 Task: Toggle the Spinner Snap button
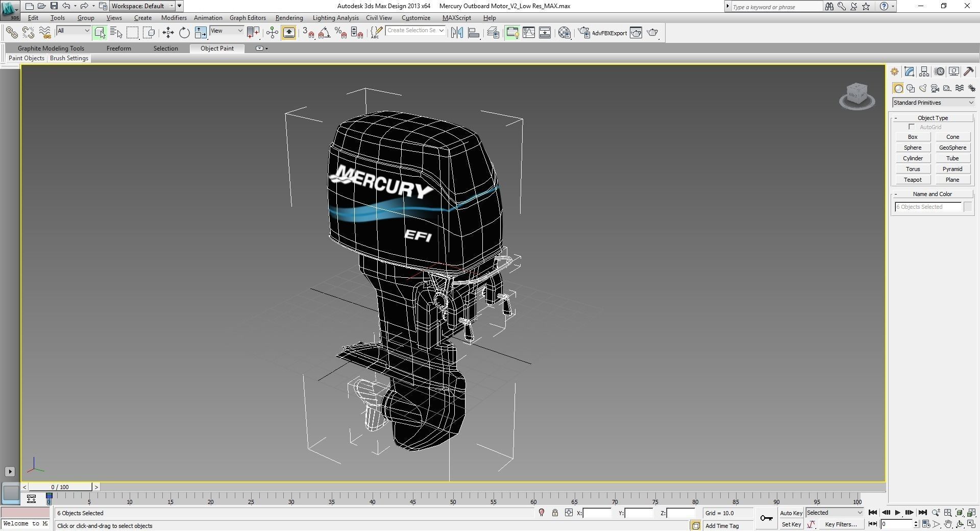(357, 33)
